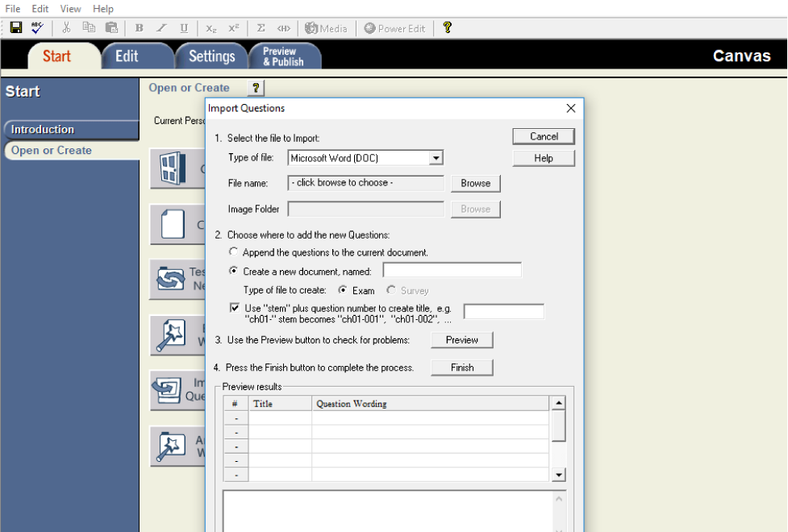The width and height of the screenshot is (788, 532).
Task: Click the blank page new document icon
Action: [x=173, y=224]
